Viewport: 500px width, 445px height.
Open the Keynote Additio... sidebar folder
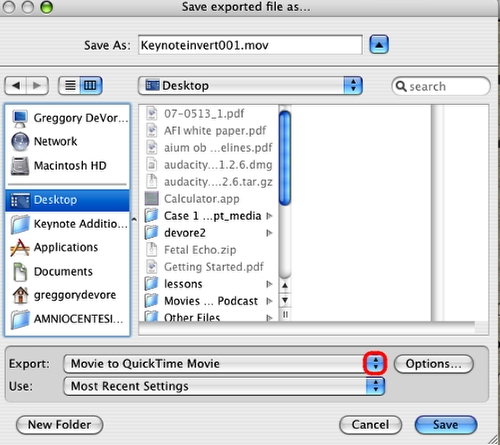(67, 224)
